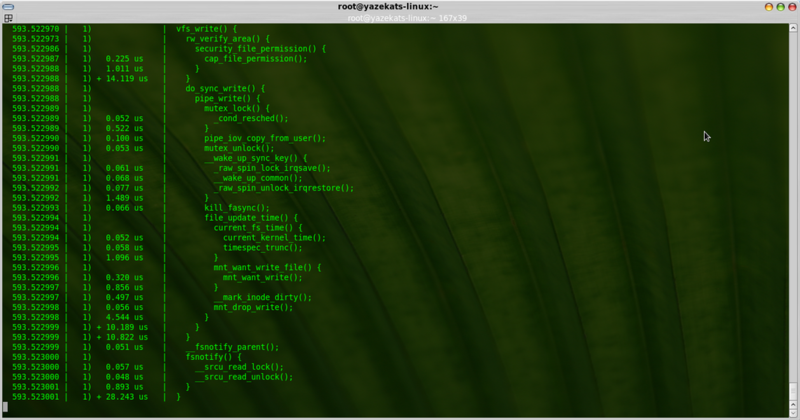This screenshot has width=800, height=420.
Task: Click mutex_unlock(); call
Action: [x=239, y=149]
